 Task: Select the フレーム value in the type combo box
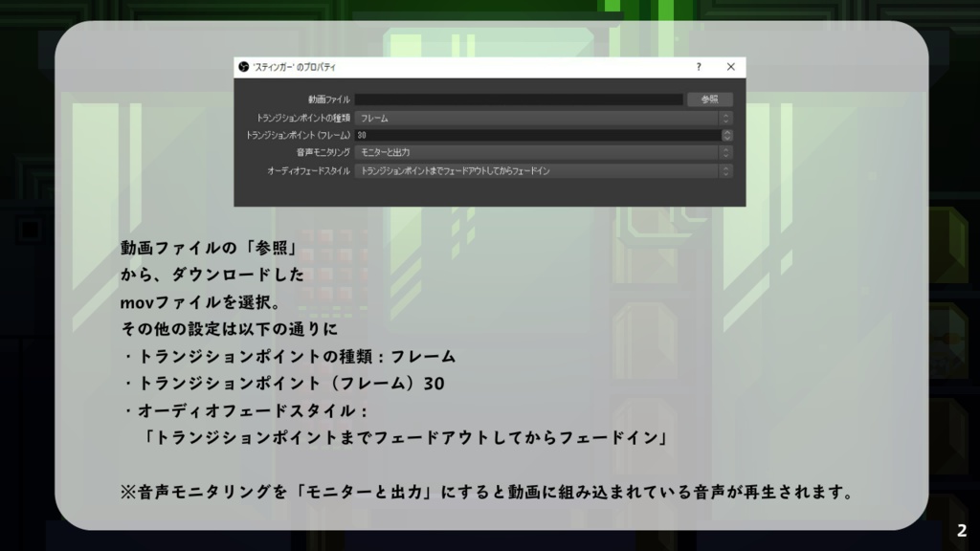coord(373,119)
